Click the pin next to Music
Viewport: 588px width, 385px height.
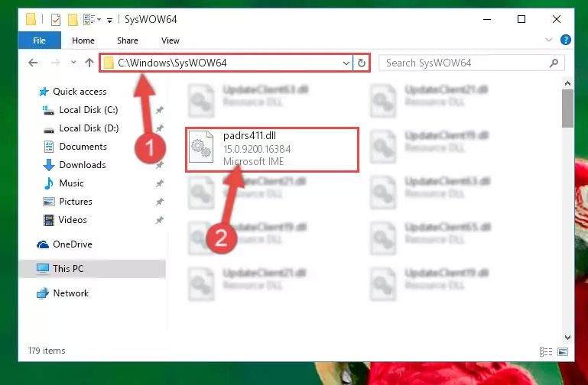[x=160, y=183]
